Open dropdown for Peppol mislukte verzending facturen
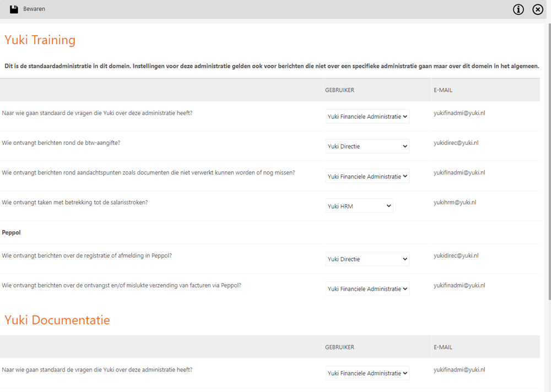This screenshot has width=551, height=392. coord(367,289)
